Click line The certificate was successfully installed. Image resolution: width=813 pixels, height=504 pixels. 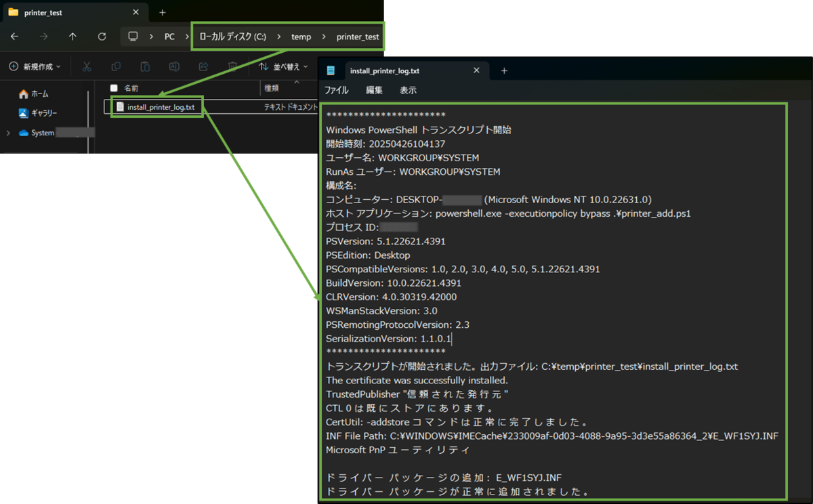click(x=417, y=380)
